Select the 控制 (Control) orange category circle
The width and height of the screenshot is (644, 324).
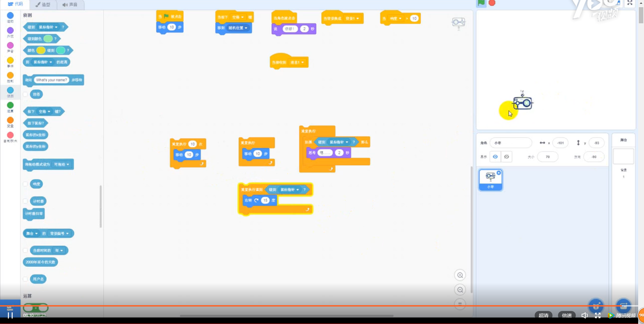click(10, 76)
